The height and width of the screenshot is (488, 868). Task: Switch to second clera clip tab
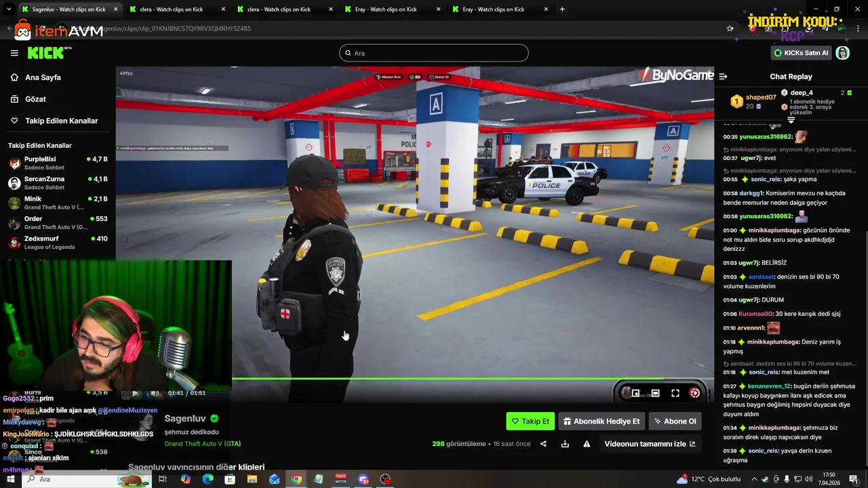(284, 9)
